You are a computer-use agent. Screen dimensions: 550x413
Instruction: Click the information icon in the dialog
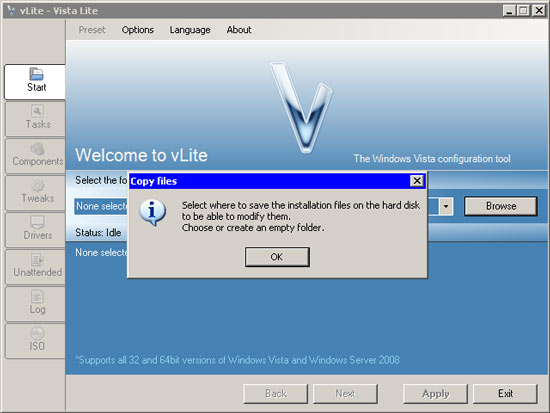point(153,213)
